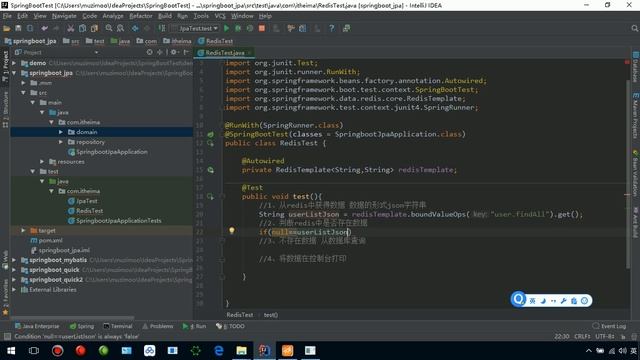The image size is (640, 360).
Task: Click the Open folder toolbar icon
Action: click(7, 28)
